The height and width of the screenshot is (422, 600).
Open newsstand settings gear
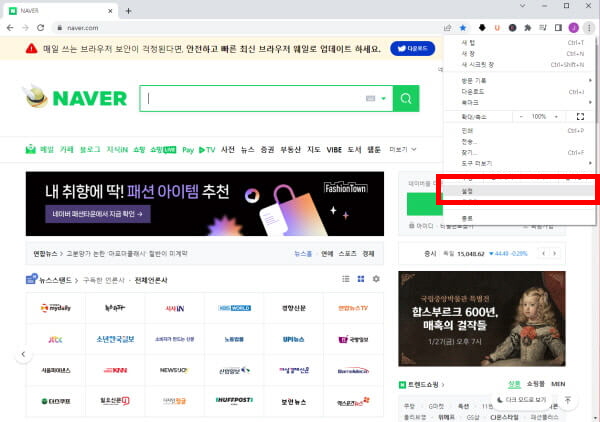pyautogui.click(x=376, y=279)
